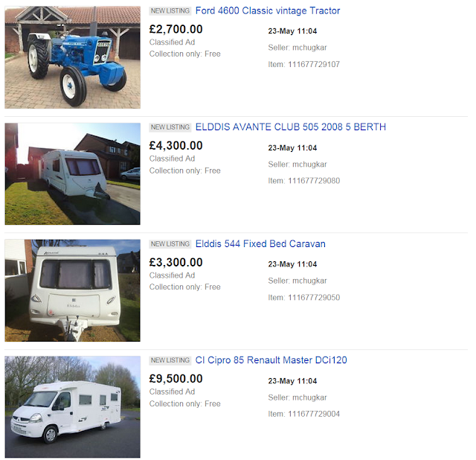Click the New Listing badge beside Elddis Avante
This screenshot has width=476, height=460.
[x=170, y=127]
